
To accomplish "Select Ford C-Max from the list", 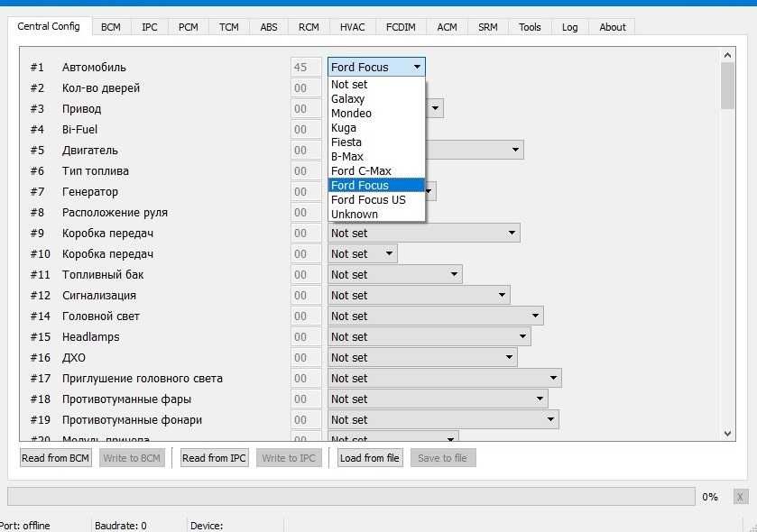I will pos(376,170).
